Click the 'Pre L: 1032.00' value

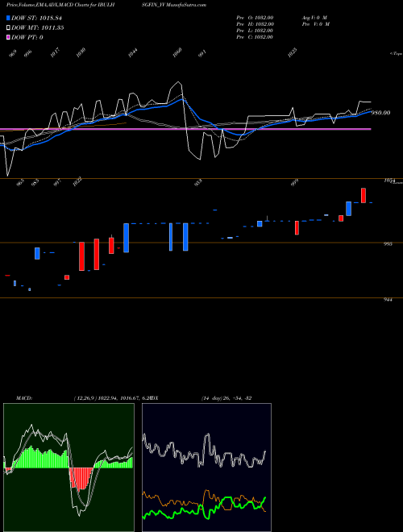click(x=255, y=31)
